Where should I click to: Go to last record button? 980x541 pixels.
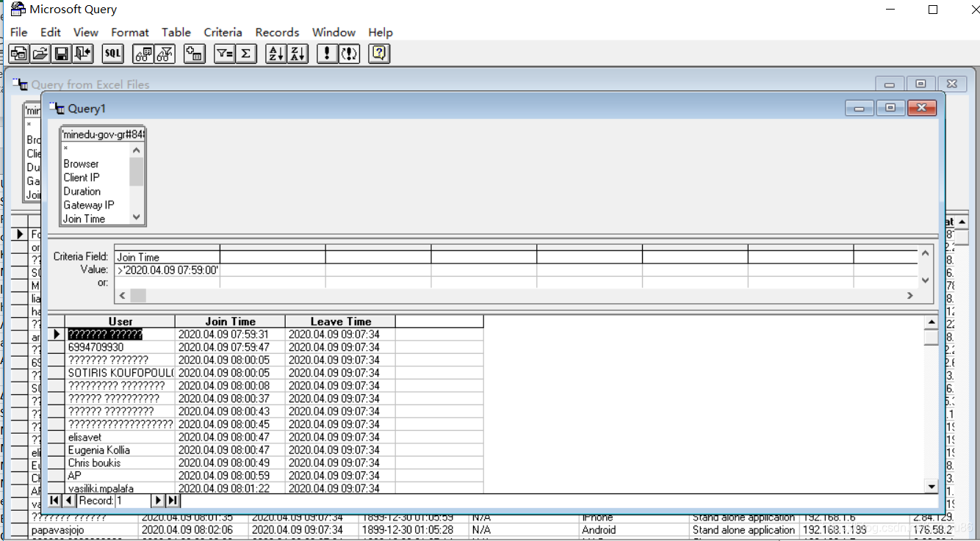click(172, 501)
